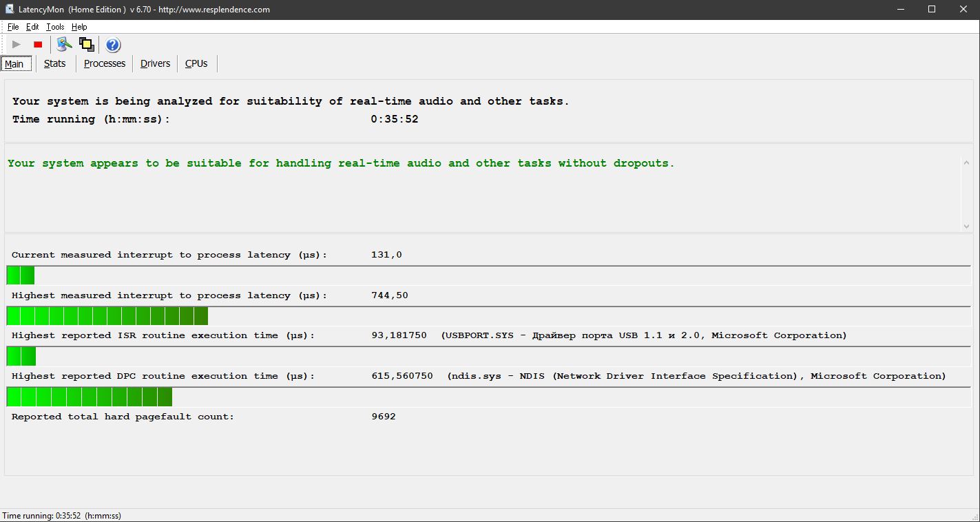Click 'Highest reported ISR routine execution time' label

coord(163,335)
